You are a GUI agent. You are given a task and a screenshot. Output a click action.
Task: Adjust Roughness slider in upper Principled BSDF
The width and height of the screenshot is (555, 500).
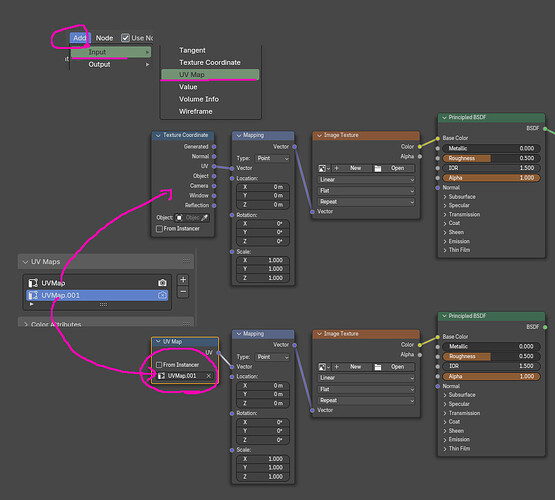point(491,158)
